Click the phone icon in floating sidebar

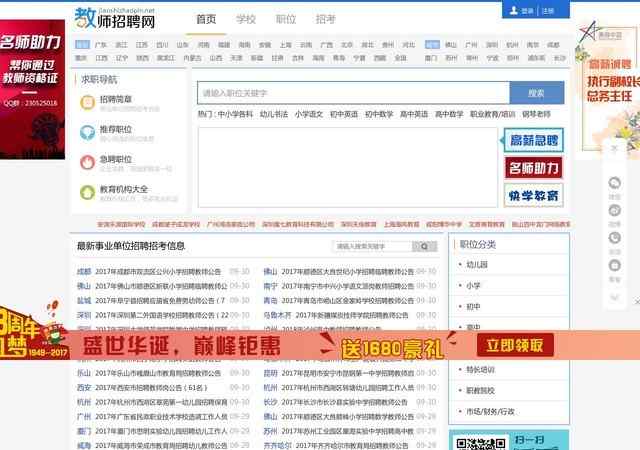[x=615, y=238]
